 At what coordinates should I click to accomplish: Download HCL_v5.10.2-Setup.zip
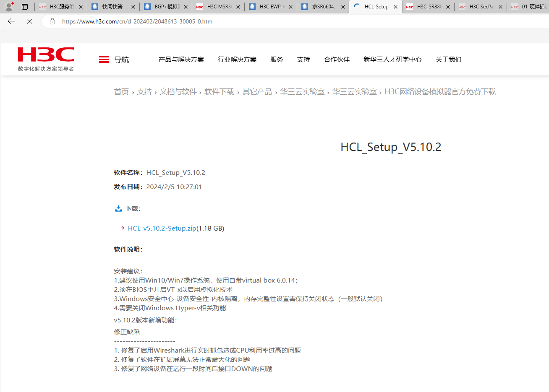(x=162, y=228)
